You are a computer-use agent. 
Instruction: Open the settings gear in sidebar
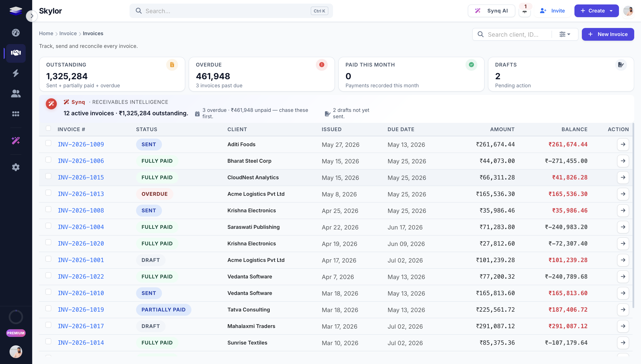click(16, 167)
